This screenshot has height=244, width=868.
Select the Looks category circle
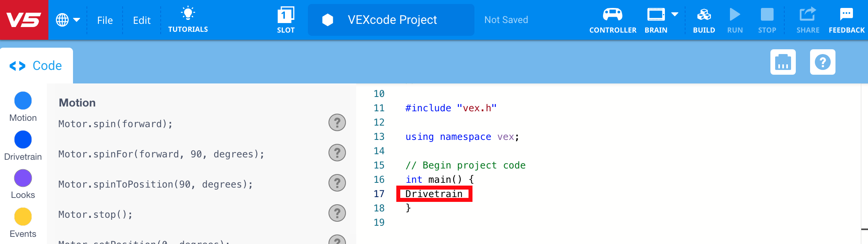coord(23,178)
